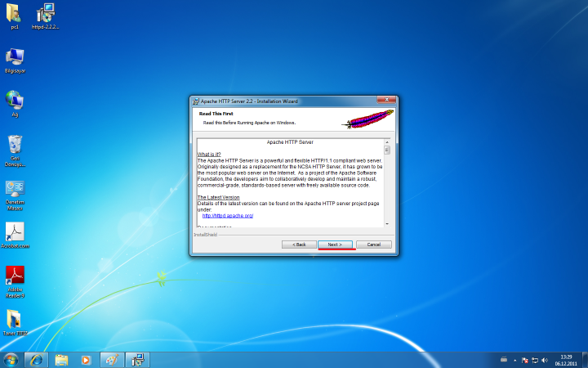Click the Next button in the wizard
This screenshot has height=368, width=588.
click(x=335, y=245)
